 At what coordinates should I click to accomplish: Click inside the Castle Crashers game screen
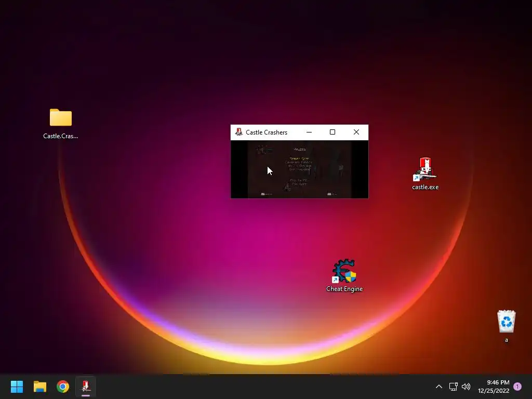pos(299,169)
